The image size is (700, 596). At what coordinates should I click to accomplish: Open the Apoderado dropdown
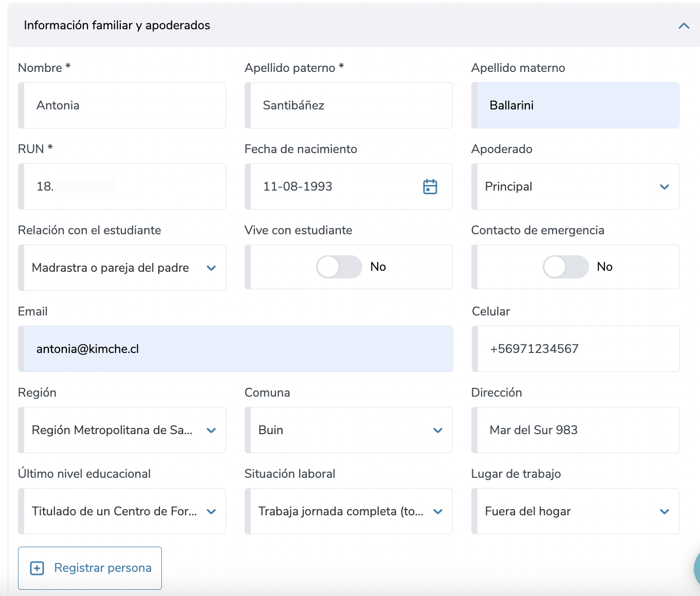point(575,187)
